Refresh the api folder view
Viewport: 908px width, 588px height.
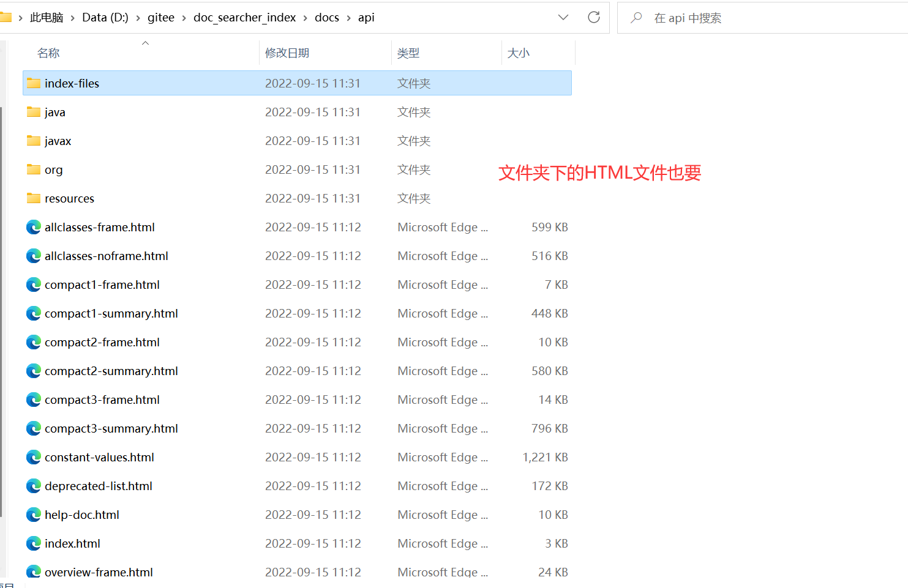[594, 17]
